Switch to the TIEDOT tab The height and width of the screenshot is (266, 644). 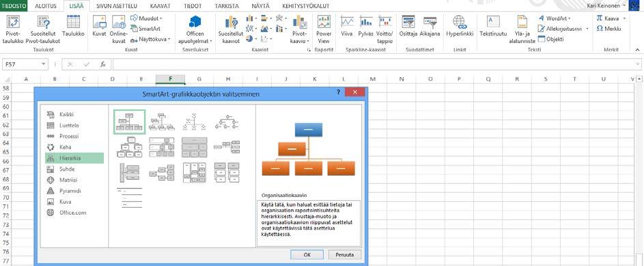pyautogui.click(x=193, y=6)
